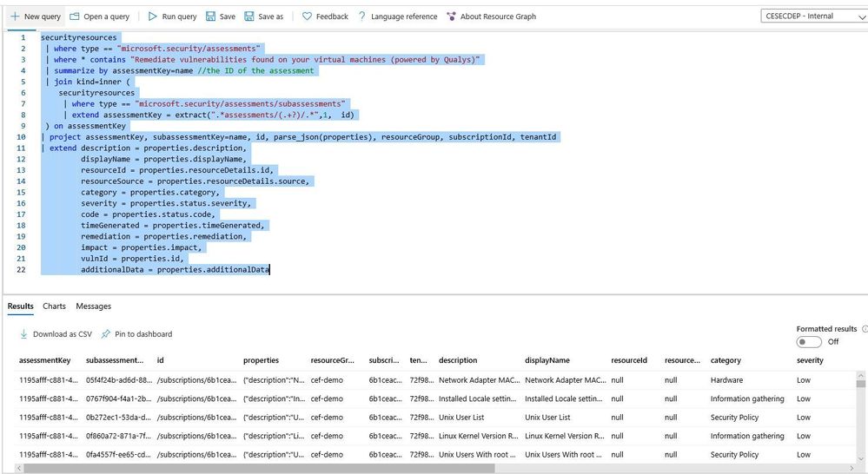Click the description column header

[458, 360]
